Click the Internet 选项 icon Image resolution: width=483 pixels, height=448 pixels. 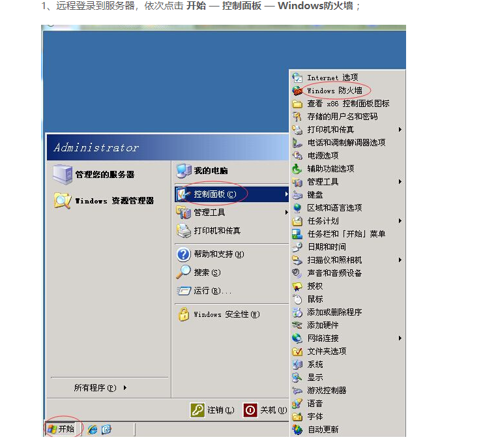click(x=297, y=78)
